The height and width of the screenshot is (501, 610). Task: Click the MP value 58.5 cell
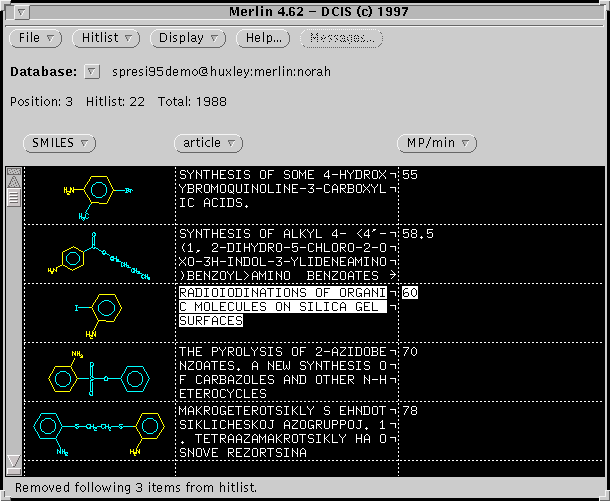click(417, 234)
